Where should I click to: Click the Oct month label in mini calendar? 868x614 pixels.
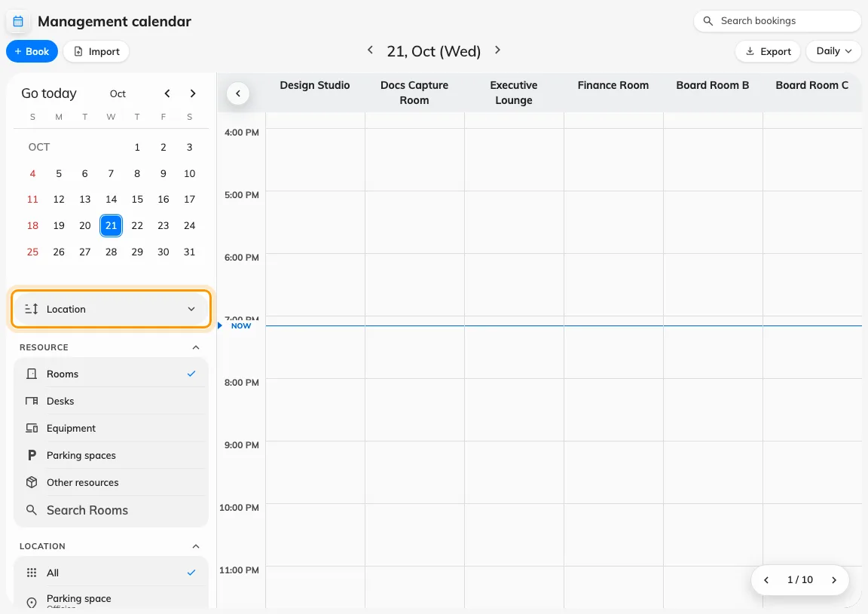click(x=118, y=93)
